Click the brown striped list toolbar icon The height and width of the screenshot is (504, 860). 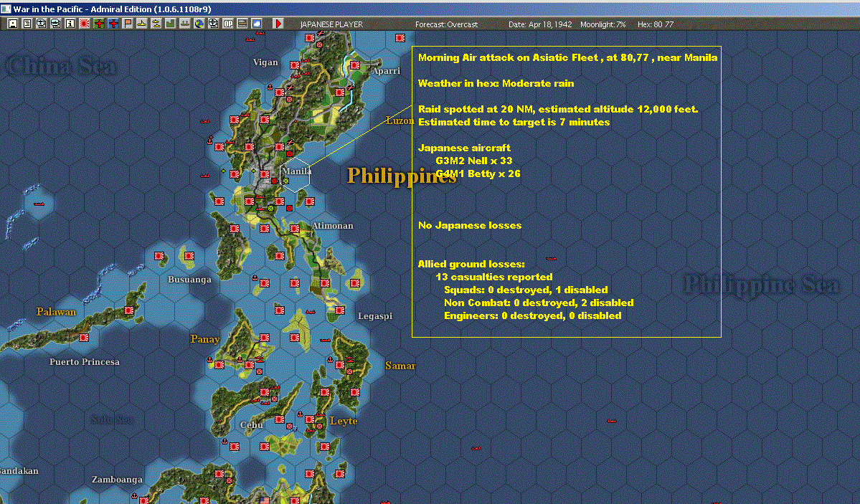[242, 24]
